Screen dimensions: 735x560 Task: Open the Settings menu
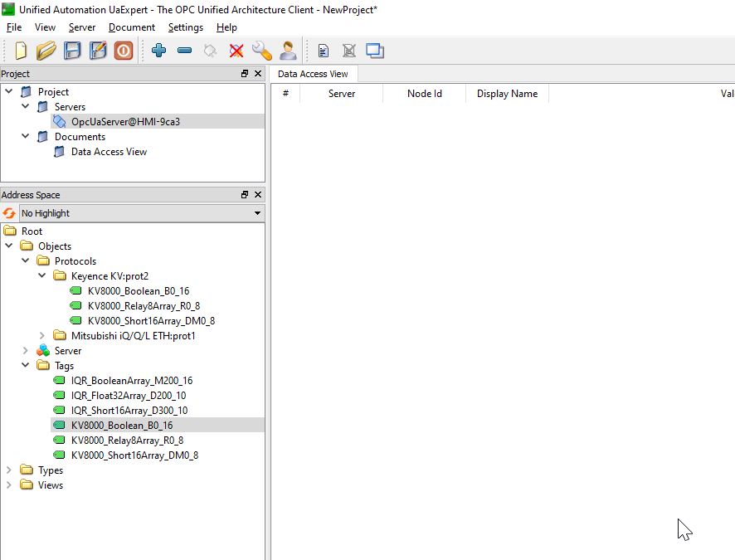(186, 27)
